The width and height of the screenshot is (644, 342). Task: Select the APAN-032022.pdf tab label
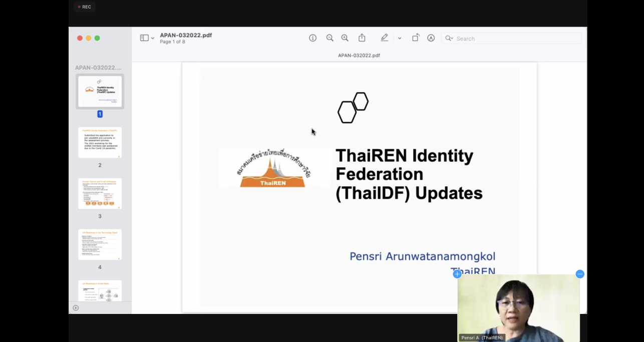[359, 56]
